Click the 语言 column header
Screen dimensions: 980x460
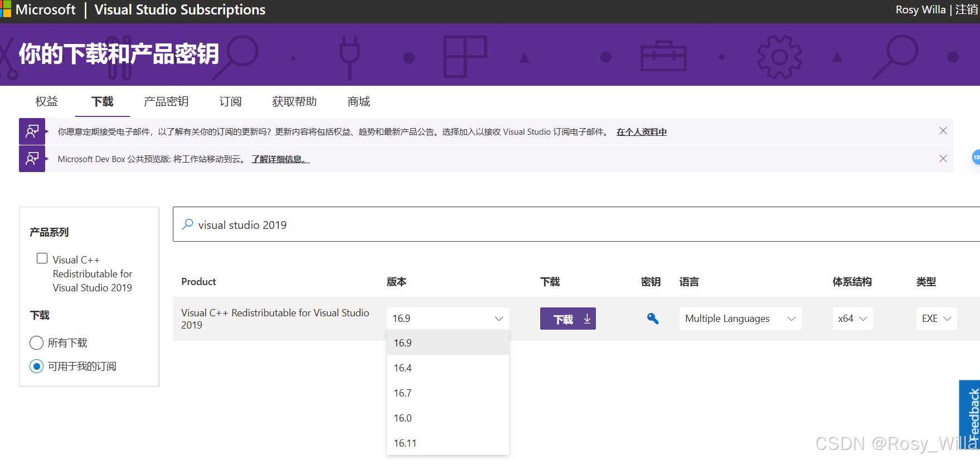click(x=689, y=282)
